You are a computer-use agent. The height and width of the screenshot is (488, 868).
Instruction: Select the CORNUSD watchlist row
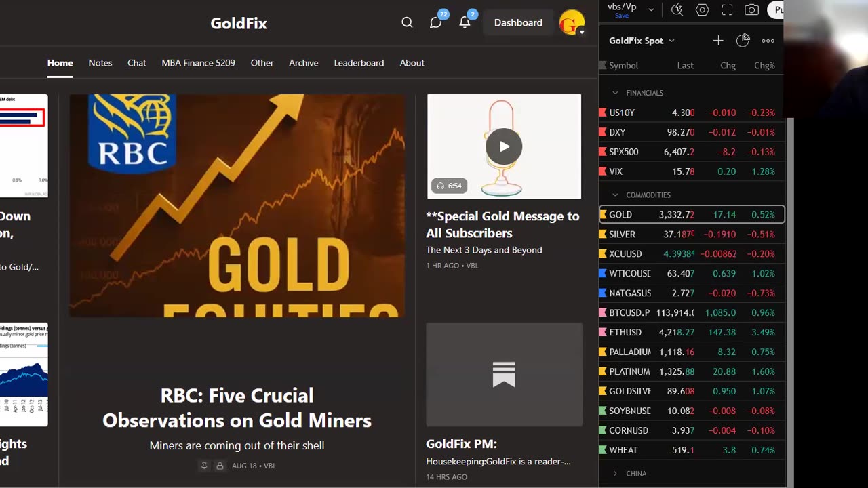coord(692,430)
